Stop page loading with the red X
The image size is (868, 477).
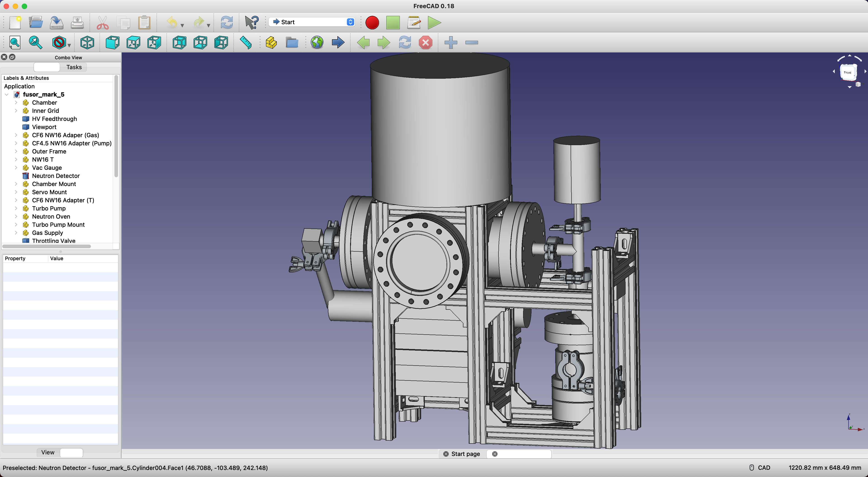tap(426, 43)
